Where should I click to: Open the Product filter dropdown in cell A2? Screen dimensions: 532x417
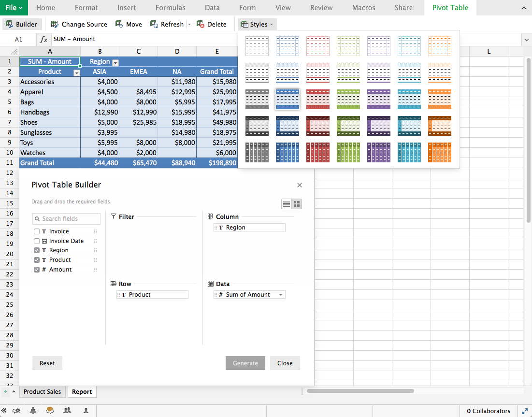[x=76, y=72]
